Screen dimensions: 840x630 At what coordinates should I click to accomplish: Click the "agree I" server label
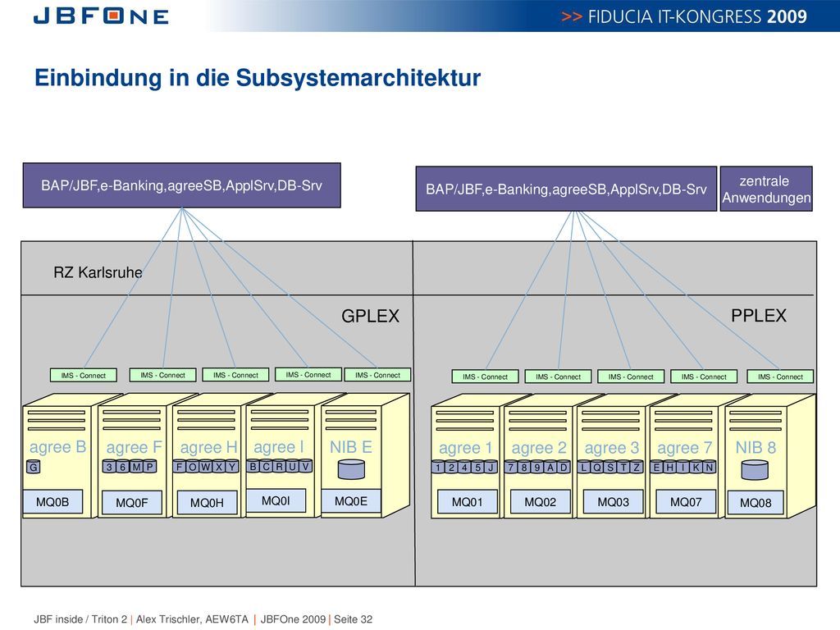click(x=279, y=447)
